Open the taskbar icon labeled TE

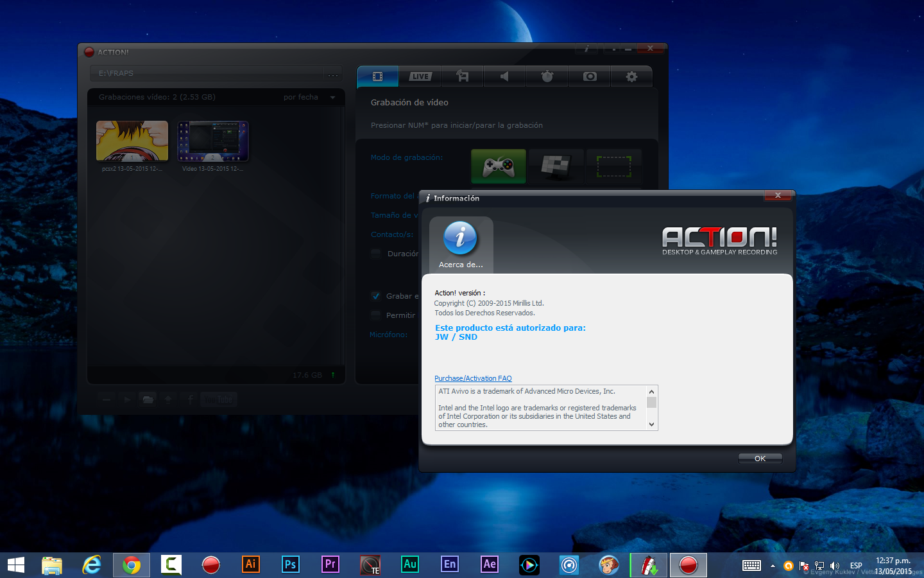(370, 565)
